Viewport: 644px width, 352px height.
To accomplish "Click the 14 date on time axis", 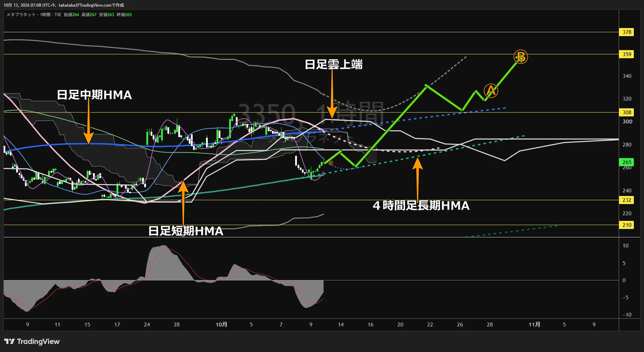I will coord(341,325).
